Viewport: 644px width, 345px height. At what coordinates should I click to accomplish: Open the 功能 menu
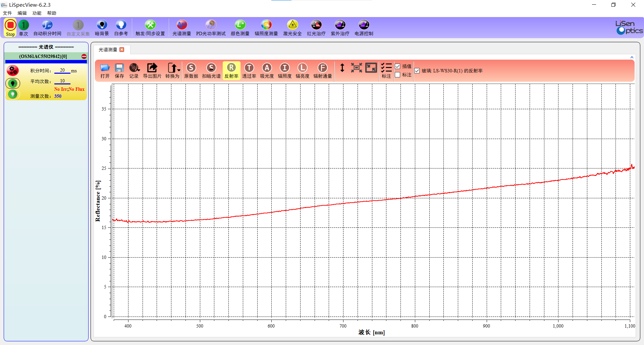(x=37, y=13)
